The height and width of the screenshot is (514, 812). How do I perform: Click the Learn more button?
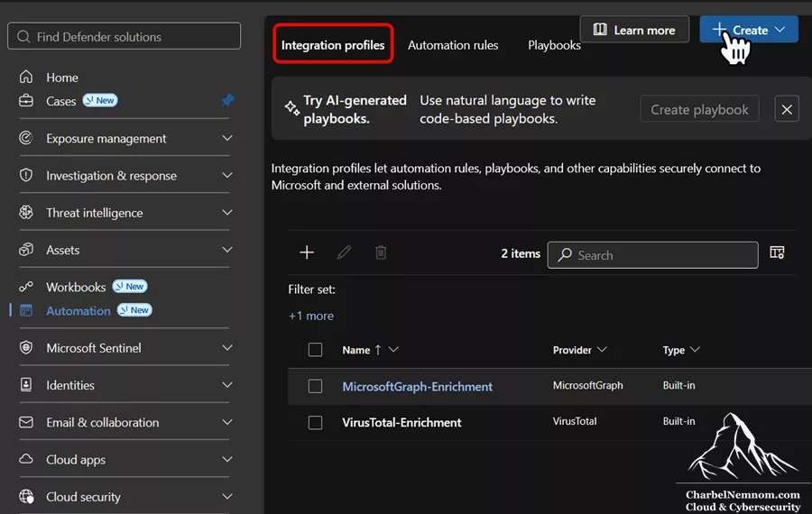634,30
